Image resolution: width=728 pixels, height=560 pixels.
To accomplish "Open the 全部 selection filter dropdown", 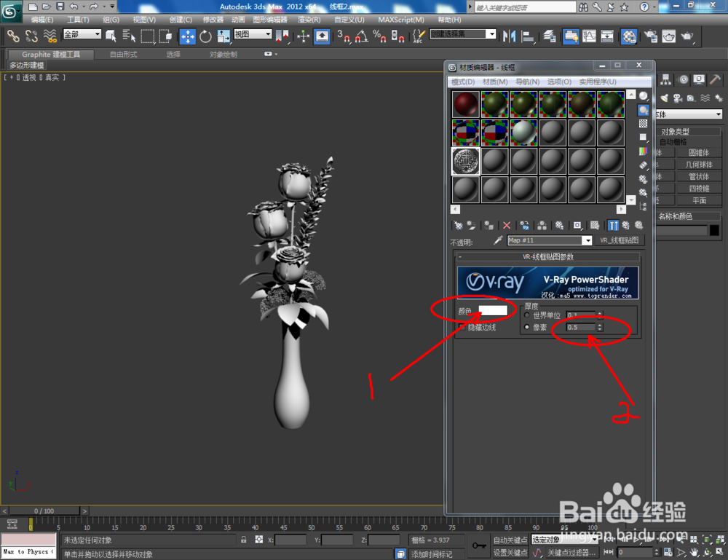I will tap(82, 34).
